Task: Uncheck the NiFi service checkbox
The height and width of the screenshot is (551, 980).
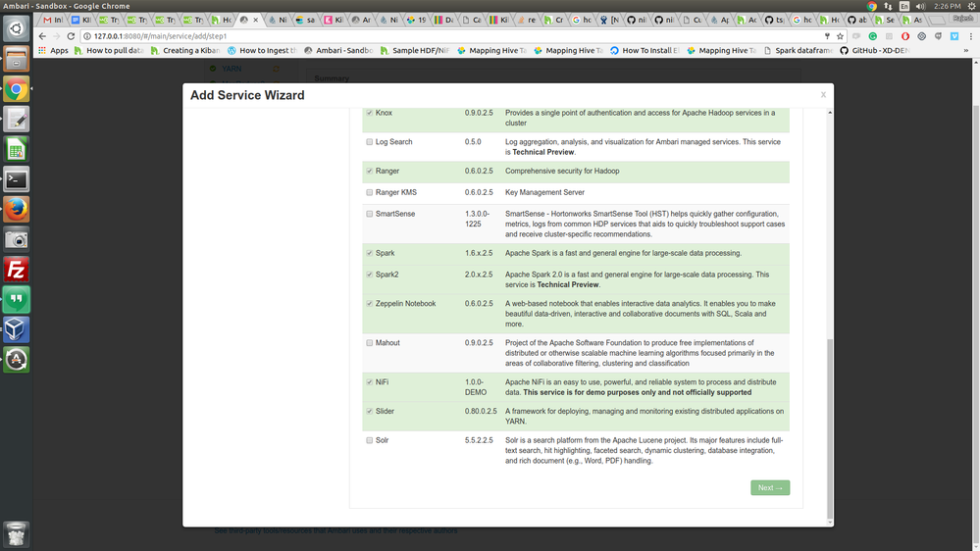Action: coord(370,381)
